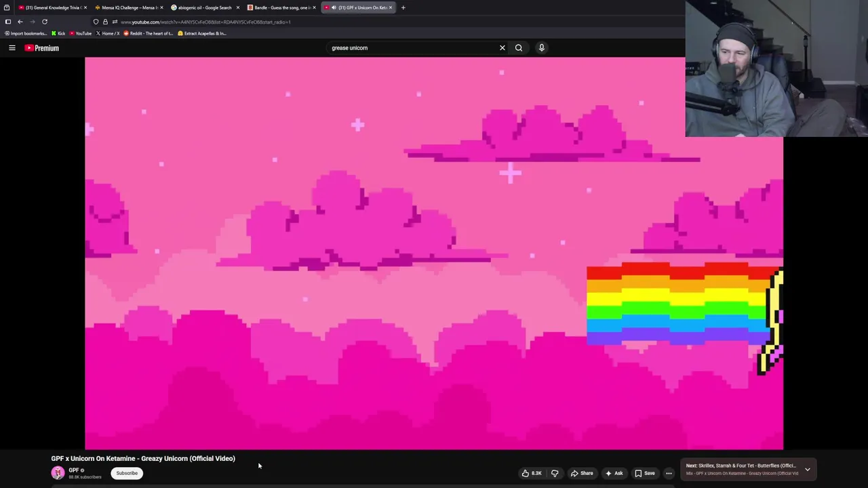Image resolution: width=868 pixels, height=488 pixels.
Task: Go back in browser history
Action: click(20, 22)
